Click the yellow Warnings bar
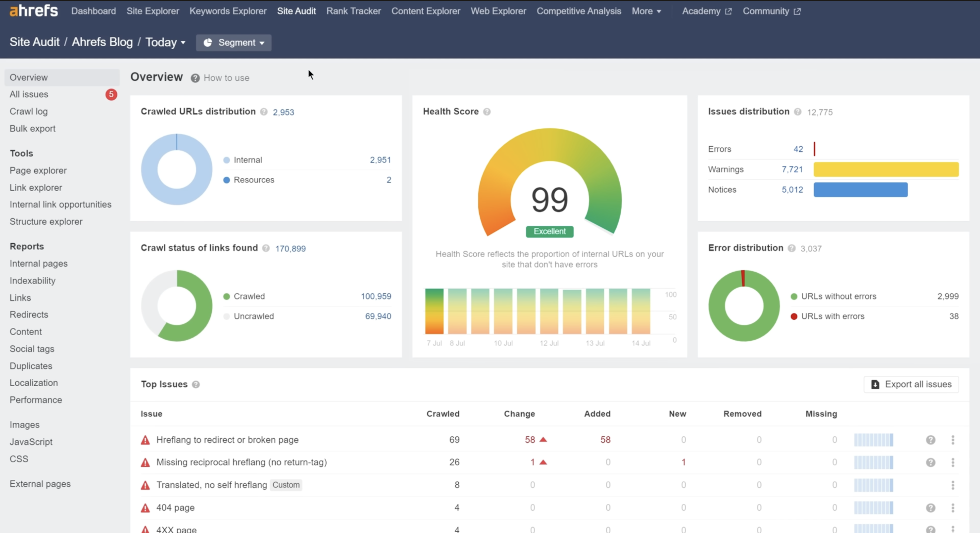The width and height of the screenshot is (980, 533). coord(886,169)
